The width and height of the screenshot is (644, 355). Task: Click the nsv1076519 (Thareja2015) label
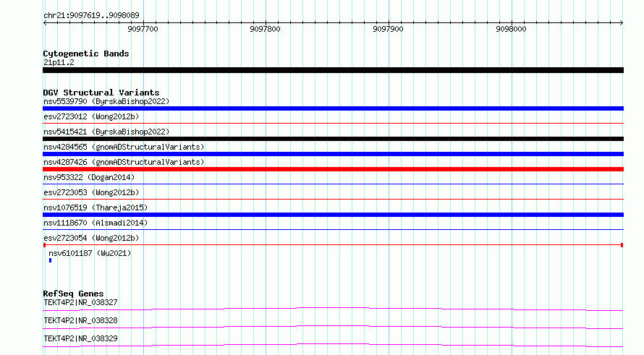click(96, 208)
